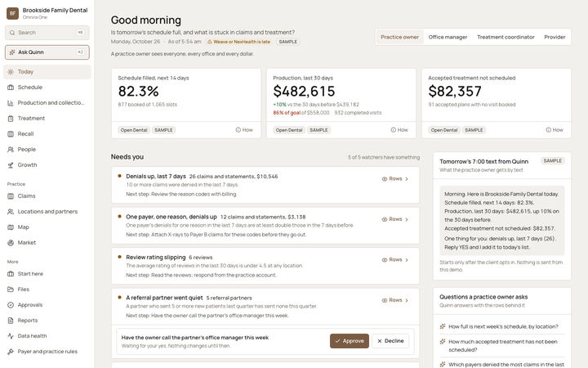Click the magnifier icon in Search box
Image resolution: width=588 pixels, height=368 pixels.
(12, 33)
